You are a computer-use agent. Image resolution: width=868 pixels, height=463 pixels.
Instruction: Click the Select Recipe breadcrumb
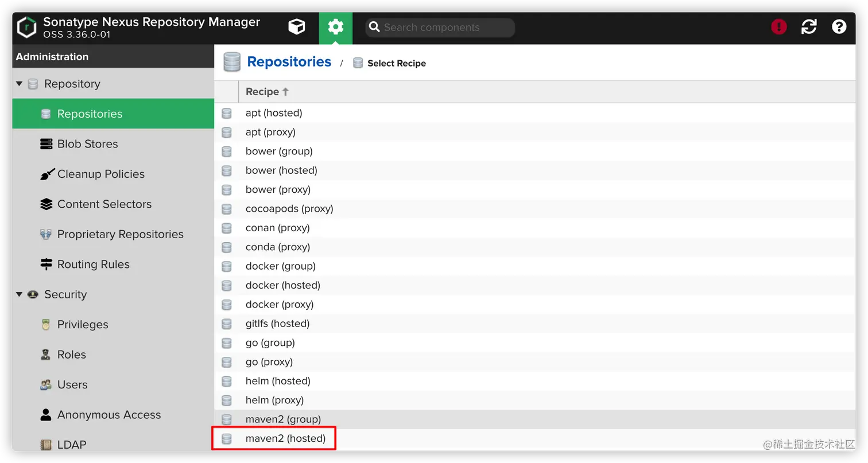pos(396,63)
